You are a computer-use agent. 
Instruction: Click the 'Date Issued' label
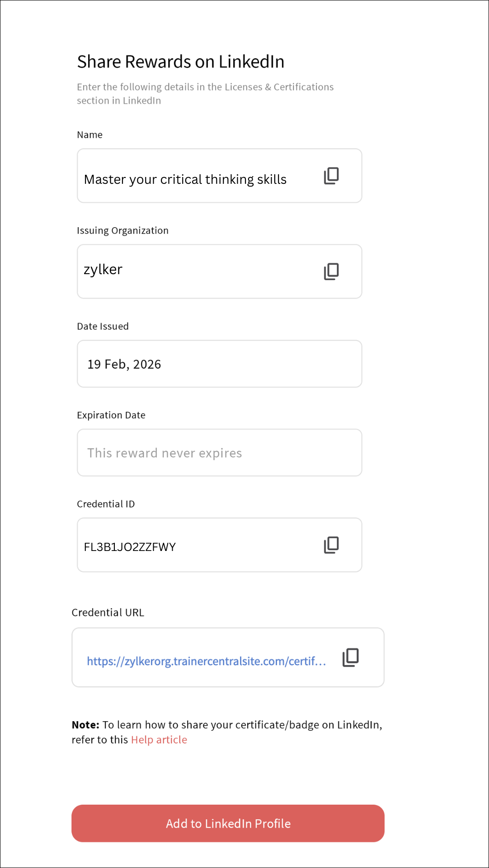(x=103, y=326)
